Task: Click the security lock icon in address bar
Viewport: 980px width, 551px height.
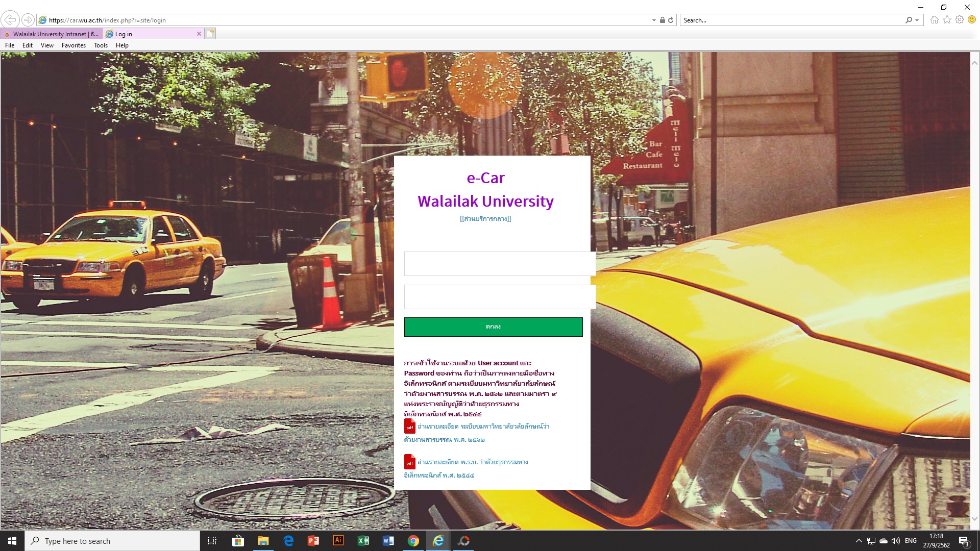Action: click(x=662, y=20)
